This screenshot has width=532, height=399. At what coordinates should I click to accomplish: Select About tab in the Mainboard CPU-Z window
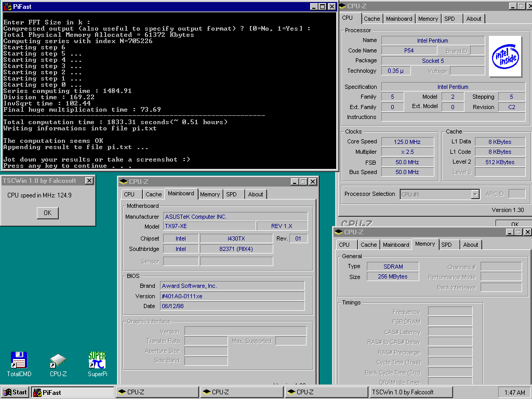pos(256,194)
